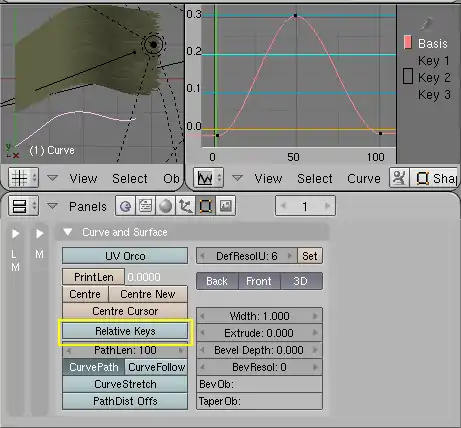Open the 3D view's Select menu
461x428 pixels.
click(130, 178)
